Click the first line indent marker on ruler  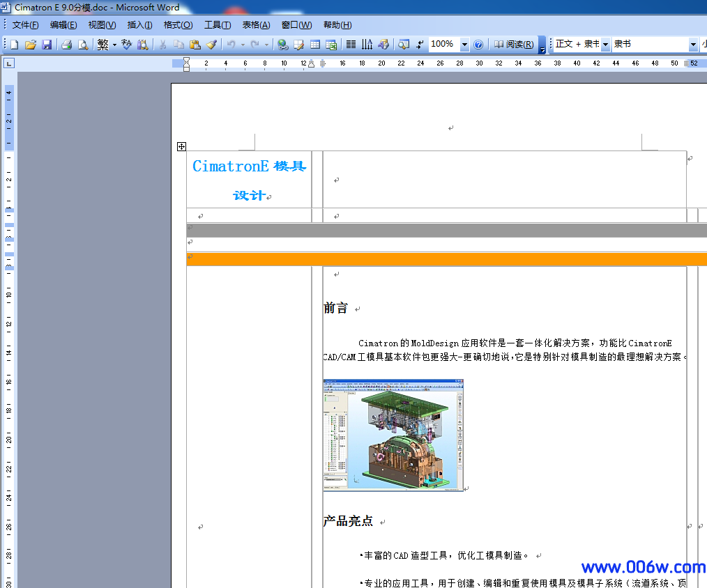tap(186, 61)
